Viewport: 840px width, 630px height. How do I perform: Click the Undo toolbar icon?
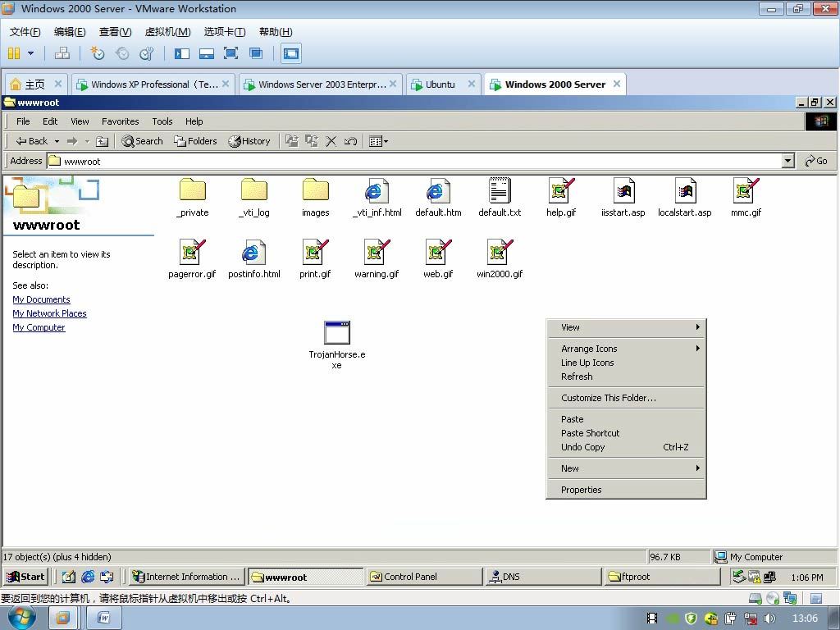coord(350,141)
